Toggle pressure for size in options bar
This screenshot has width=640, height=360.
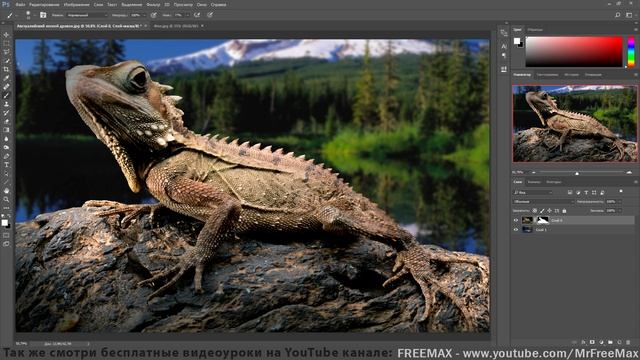(210, 15)
